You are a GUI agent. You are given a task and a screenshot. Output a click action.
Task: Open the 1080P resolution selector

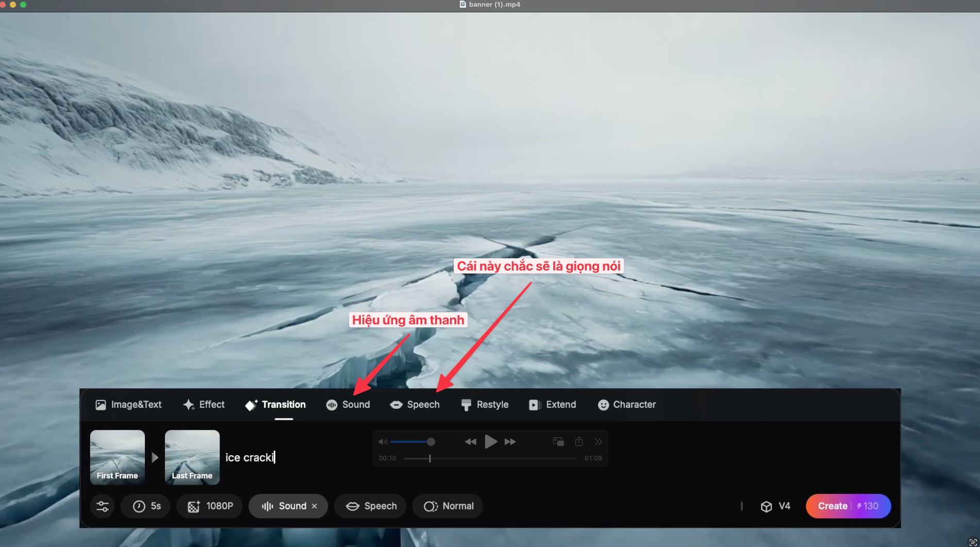pyautogui.click(x=210, y=506)
